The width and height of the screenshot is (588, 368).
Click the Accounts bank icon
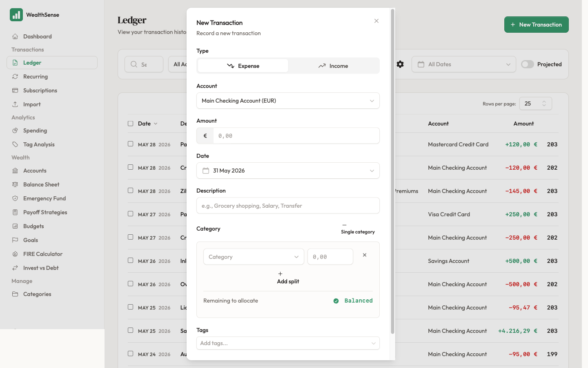15,171
